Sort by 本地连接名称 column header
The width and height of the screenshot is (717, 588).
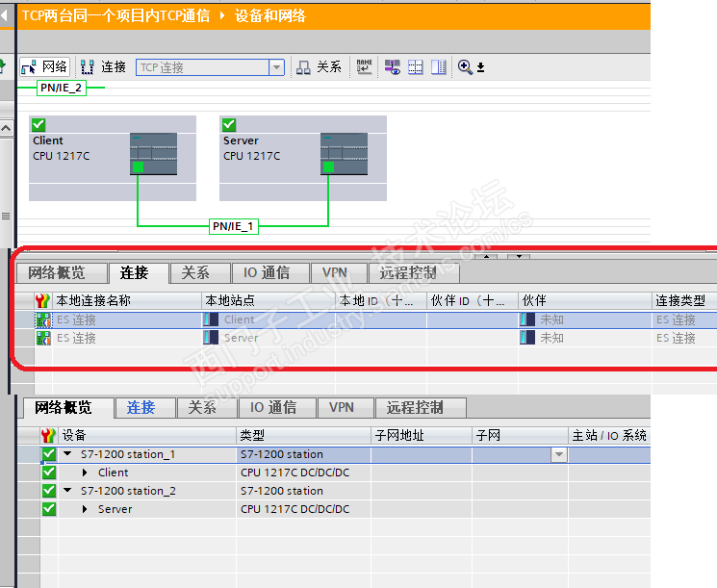click(x=127, y=300)
